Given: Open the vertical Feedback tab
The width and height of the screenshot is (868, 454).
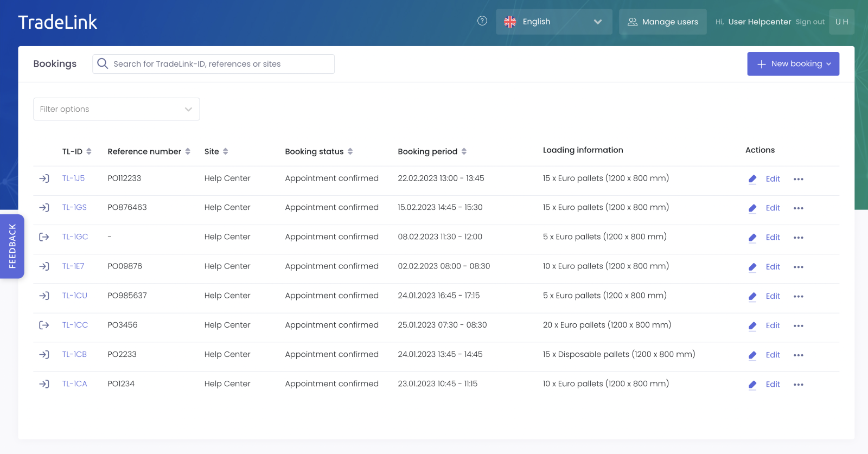Looking at the screenshot, I should coord(12,246).
